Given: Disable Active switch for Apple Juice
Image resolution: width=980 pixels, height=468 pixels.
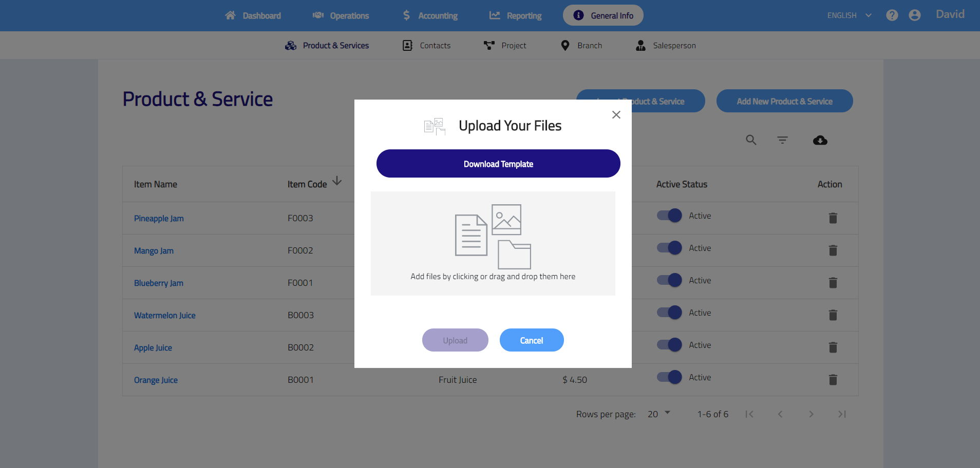Looking at the screenshot, I should coord(669,345).
